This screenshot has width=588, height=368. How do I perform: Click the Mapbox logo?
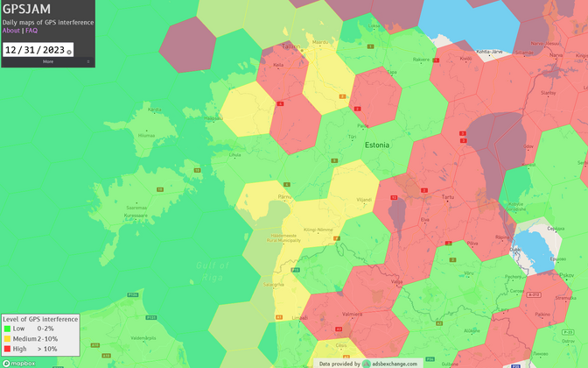[18, 363]
